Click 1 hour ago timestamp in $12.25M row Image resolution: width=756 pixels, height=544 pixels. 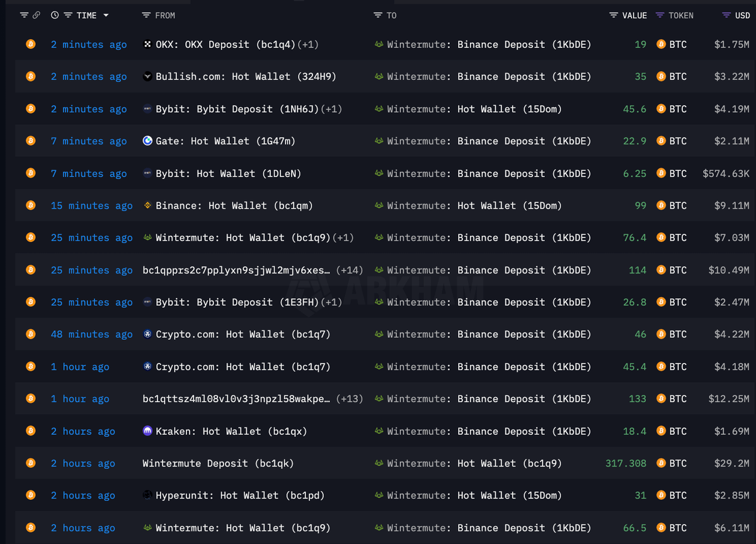(x=80, y=398)
